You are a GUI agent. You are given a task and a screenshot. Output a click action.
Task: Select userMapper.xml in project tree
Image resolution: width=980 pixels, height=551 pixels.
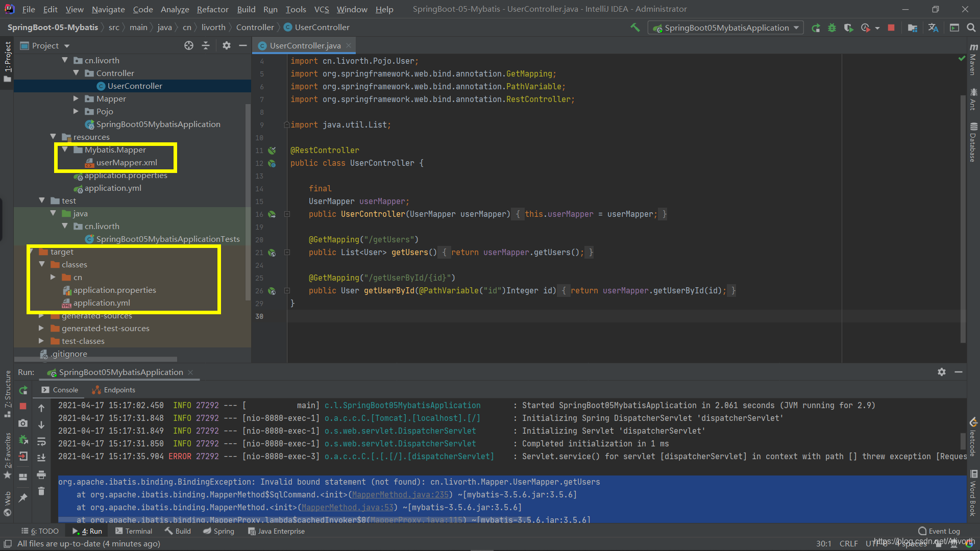(x=127, y=162)
